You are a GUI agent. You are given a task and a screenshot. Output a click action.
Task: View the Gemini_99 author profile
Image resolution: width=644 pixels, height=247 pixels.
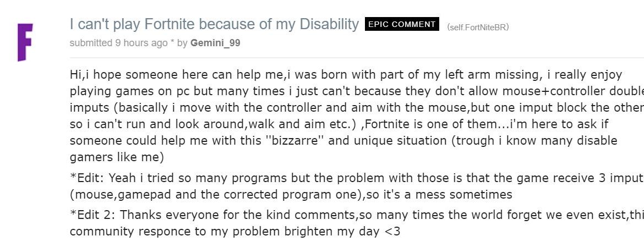[215, 43]
